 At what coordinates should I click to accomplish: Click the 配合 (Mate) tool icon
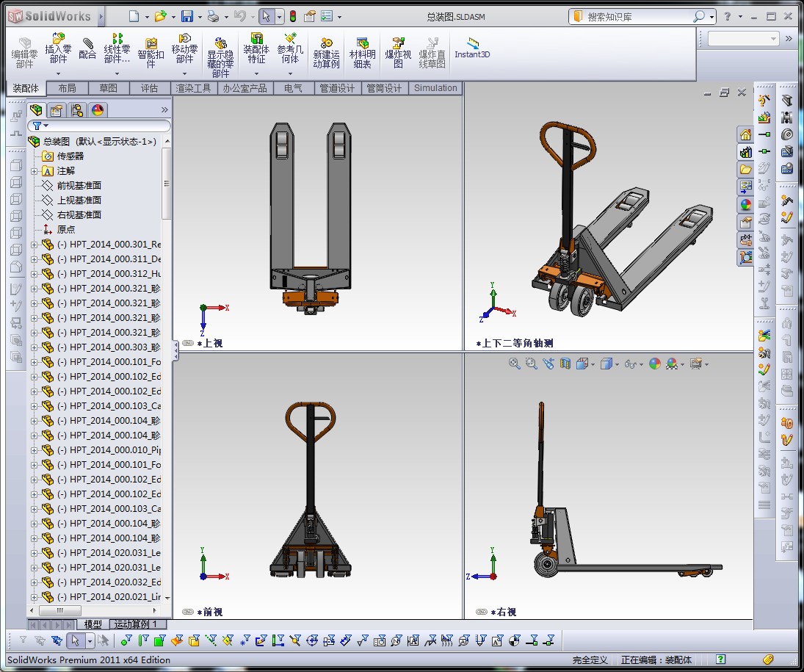coord(87,48)
